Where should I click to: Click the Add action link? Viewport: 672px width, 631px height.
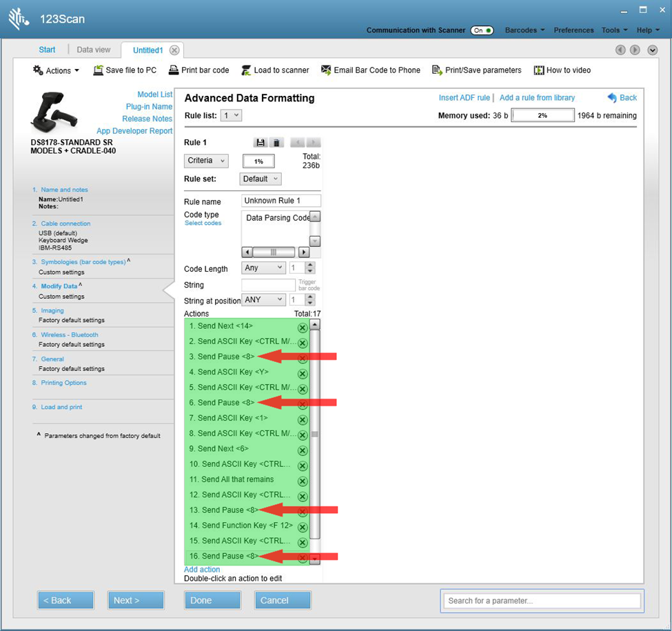coord(202,570)
